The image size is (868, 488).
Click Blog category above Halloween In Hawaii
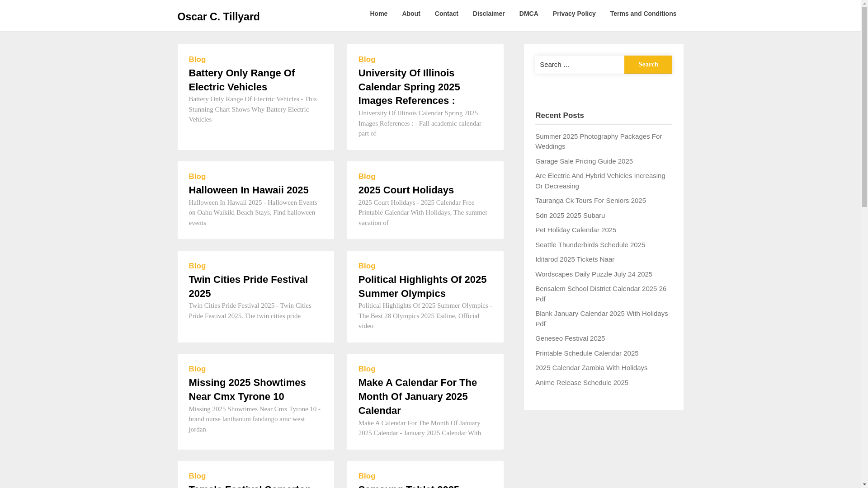point(197,177)
